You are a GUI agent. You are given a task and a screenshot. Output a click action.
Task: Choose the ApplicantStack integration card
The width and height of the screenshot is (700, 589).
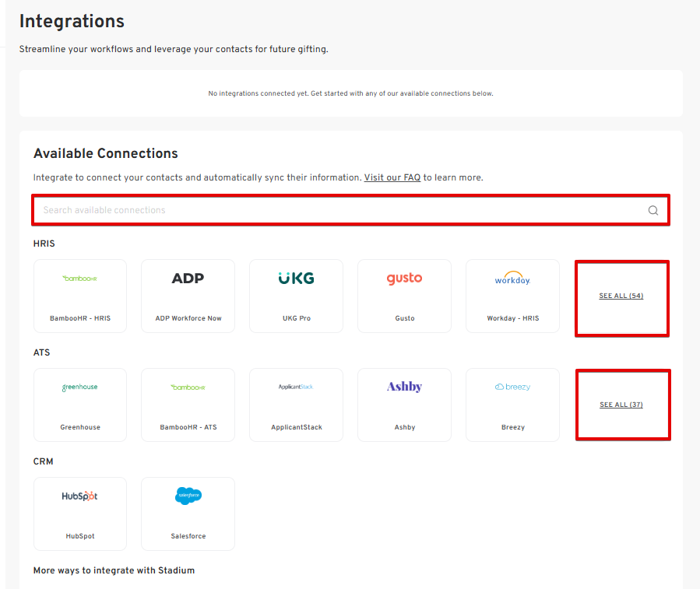[296, 405]
